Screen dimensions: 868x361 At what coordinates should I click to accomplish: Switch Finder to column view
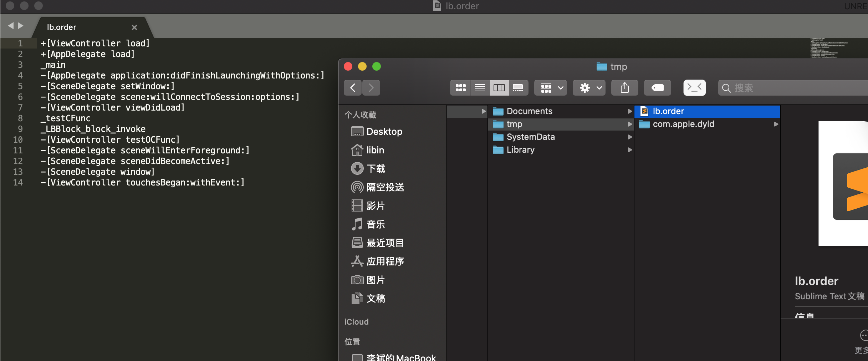499,88
